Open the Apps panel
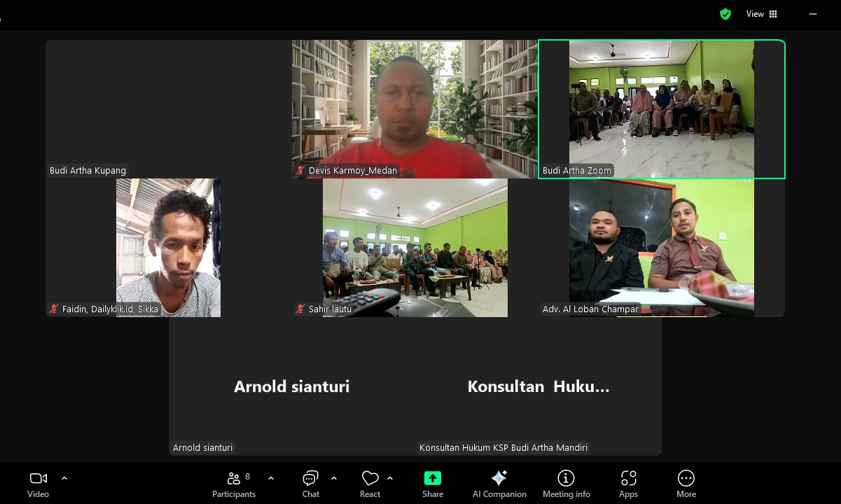Viewport: 841px width, 504px height. pos(628,484)
